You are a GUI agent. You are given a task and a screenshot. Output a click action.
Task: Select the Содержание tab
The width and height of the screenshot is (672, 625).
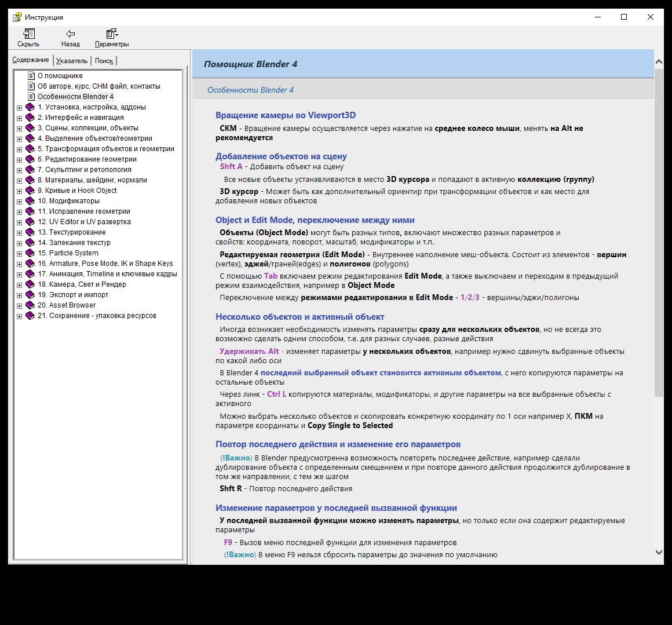coord(31,60)
